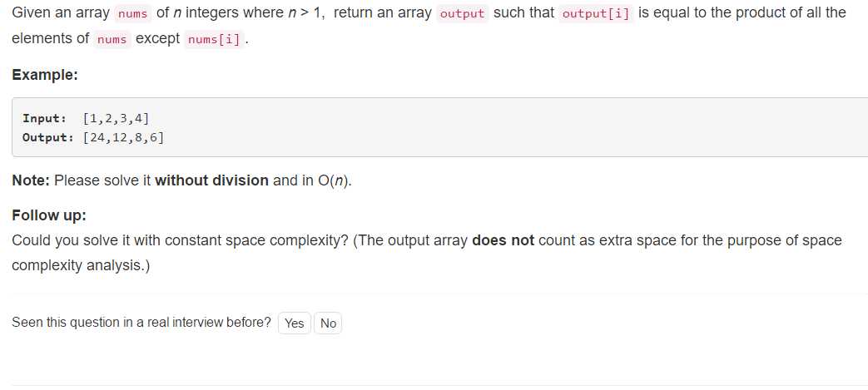Viewport: 868px width, 390px height.
Task: Click the first 'nums' code tag after 'Given an array'
Action: (133, 14)
